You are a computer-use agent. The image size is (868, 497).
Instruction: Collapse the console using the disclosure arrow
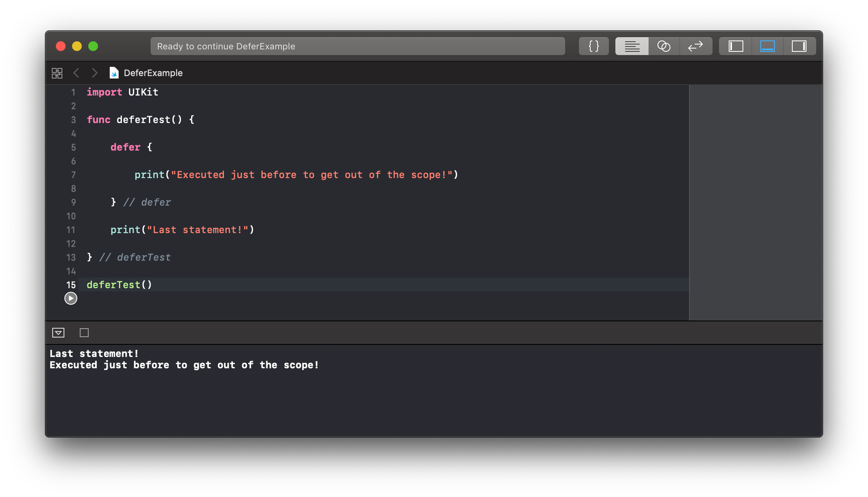point(58,332)
